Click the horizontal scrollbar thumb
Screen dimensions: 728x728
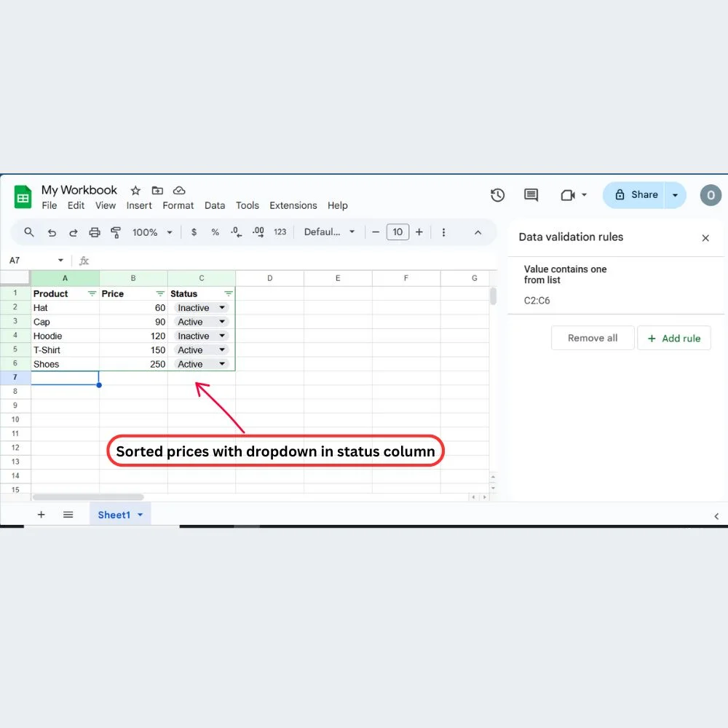[88, 497]
